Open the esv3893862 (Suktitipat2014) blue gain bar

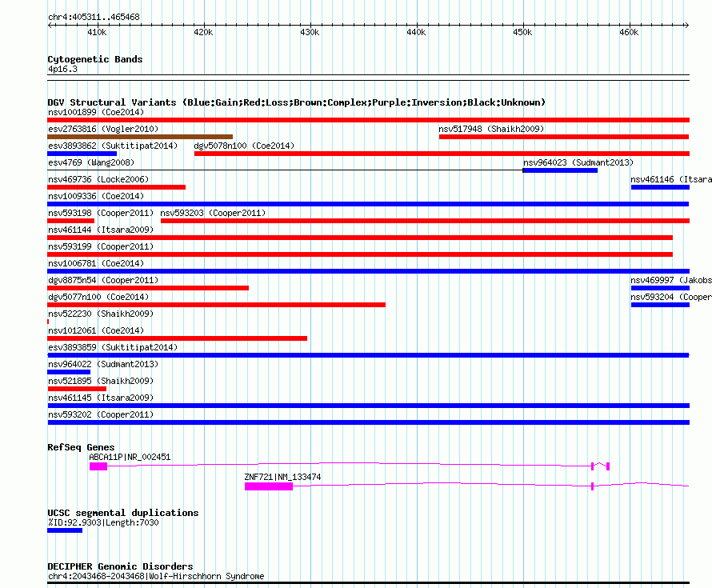[82, 154]
